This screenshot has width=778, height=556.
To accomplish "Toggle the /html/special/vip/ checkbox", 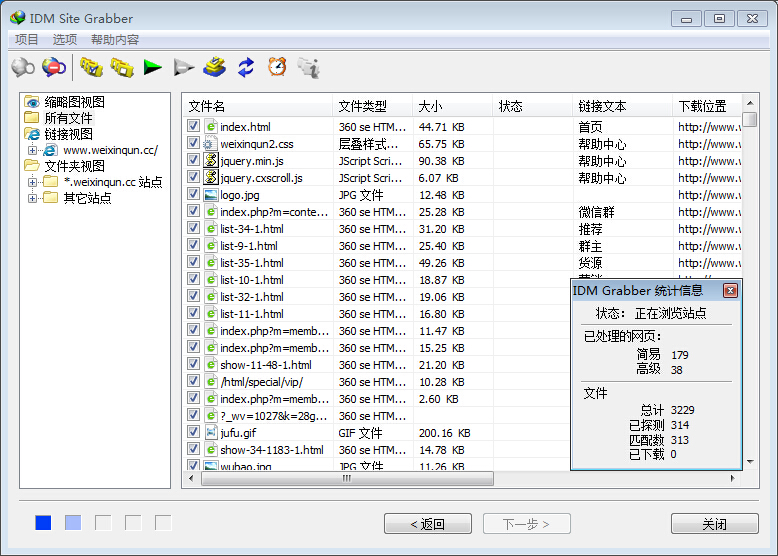I will (x=194, y=381).
